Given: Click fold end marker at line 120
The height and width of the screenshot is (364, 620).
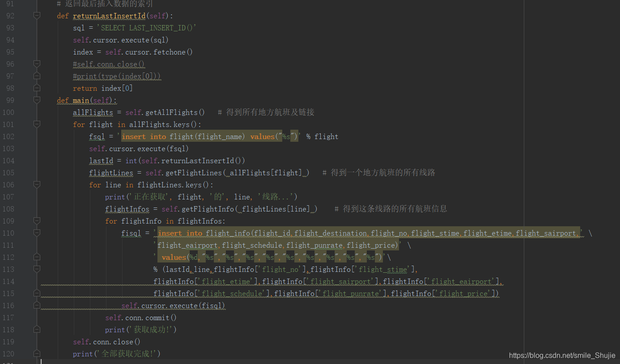Looking at the screenshot, I should pos(37,354).
